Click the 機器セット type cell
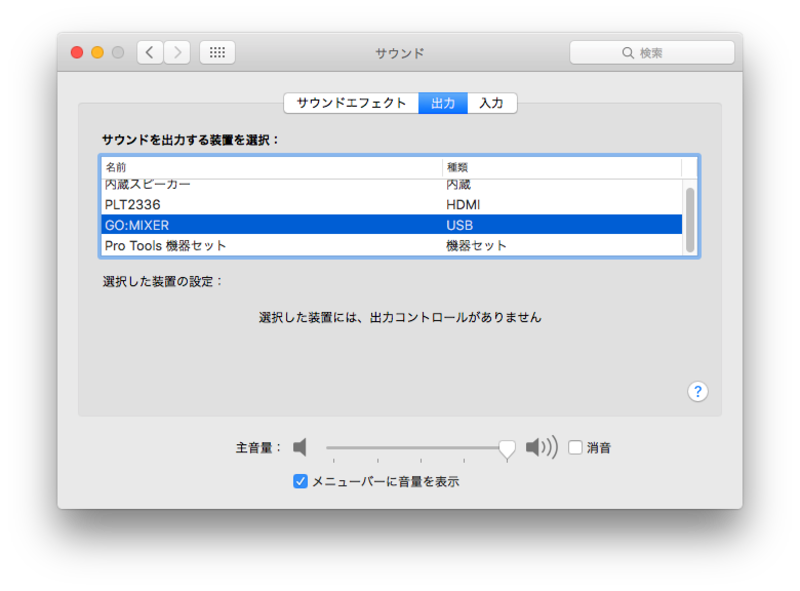800x591 pixels. click(476, 245)
